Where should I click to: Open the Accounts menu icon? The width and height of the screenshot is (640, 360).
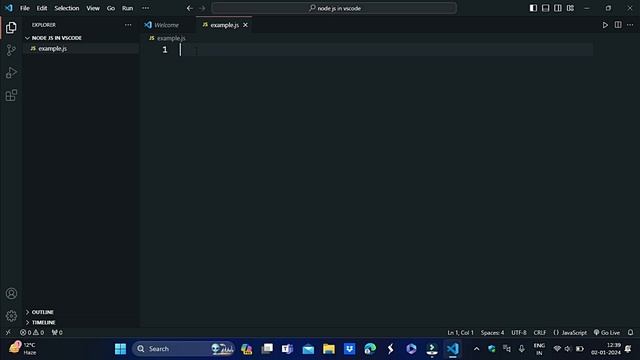(11, 293)
